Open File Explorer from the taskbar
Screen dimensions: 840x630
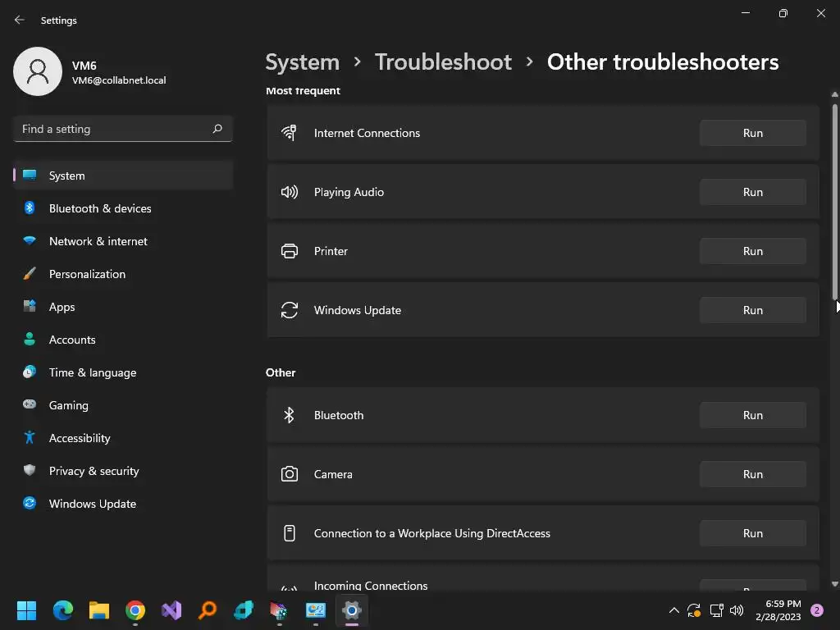pyautogui.click(x=99, y=610)
